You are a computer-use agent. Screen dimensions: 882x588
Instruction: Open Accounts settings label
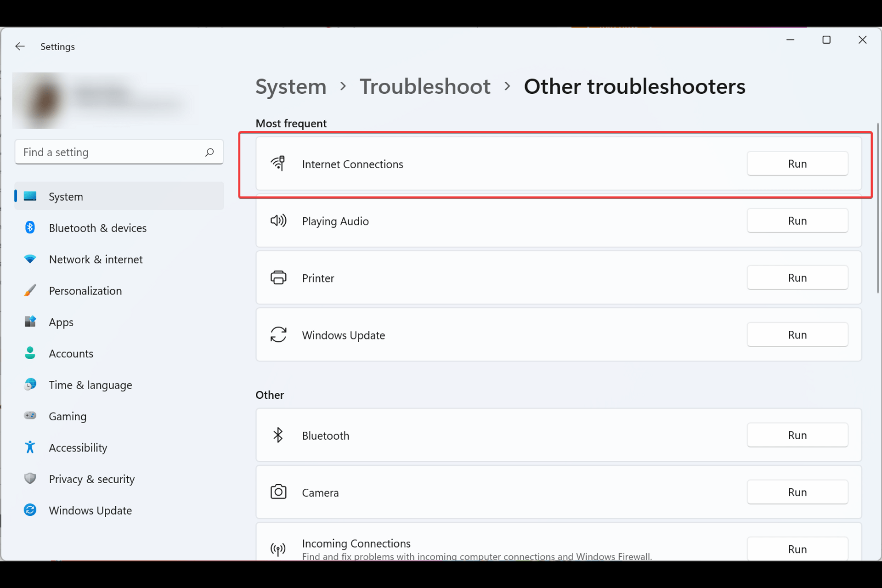(71, 354)
